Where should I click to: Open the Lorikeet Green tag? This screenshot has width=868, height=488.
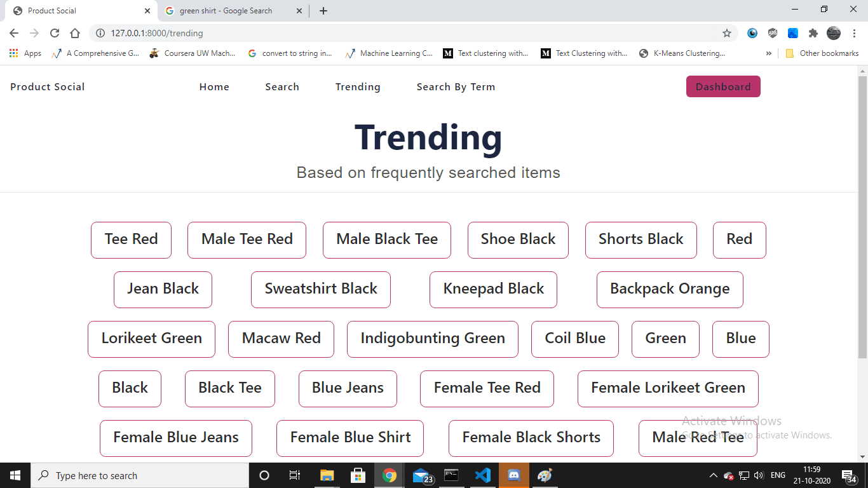[151, 339]
